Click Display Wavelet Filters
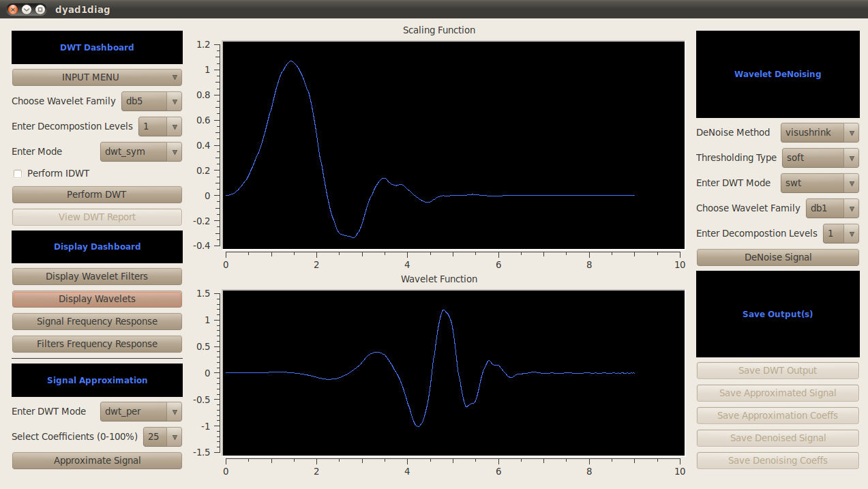The image size is (868, 489). tap(97, 276)
